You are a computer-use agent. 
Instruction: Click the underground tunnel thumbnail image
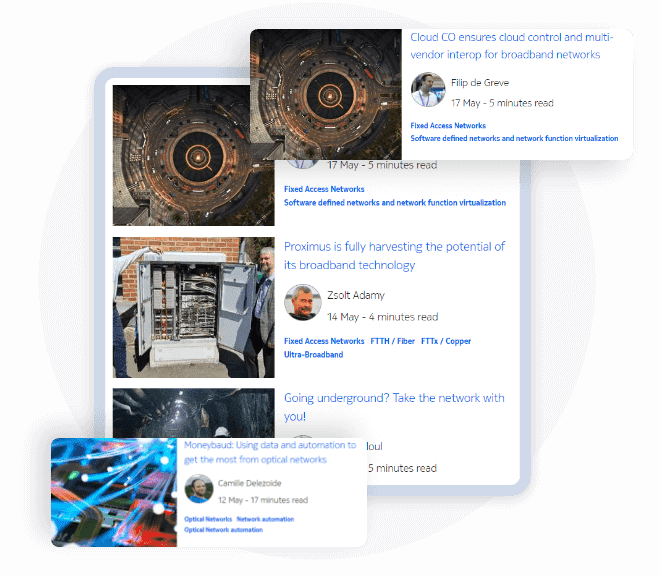[x=192, y=410]
